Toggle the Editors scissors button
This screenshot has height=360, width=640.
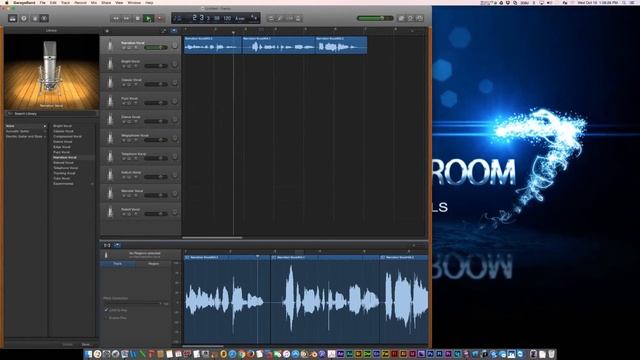click(x=44, y=18)
